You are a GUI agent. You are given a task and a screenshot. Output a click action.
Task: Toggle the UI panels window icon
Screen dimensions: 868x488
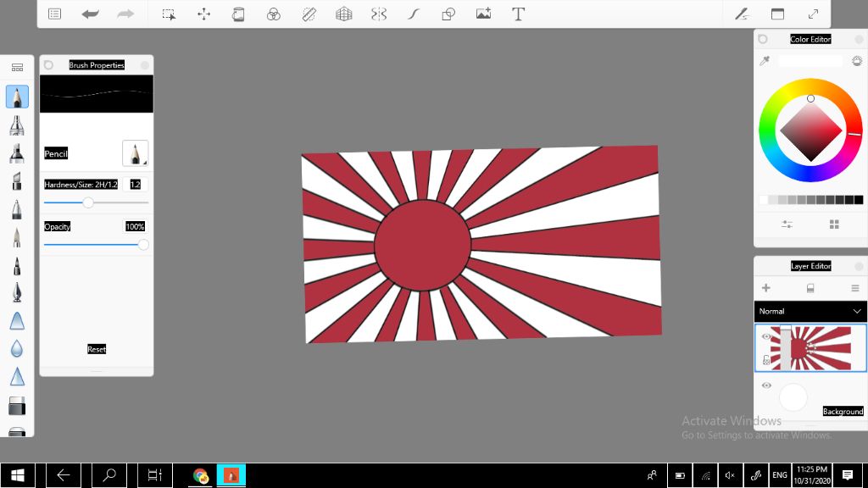[x=778, y=14]
